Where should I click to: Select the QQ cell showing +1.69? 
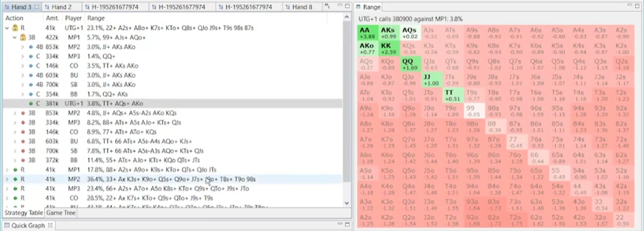click(x=410, y=64)
